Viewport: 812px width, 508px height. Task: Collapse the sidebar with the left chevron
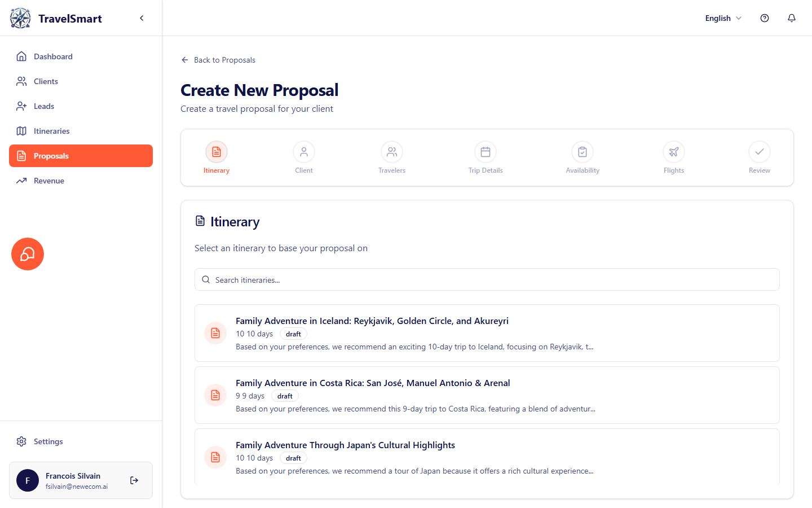(x=142, y=17)
